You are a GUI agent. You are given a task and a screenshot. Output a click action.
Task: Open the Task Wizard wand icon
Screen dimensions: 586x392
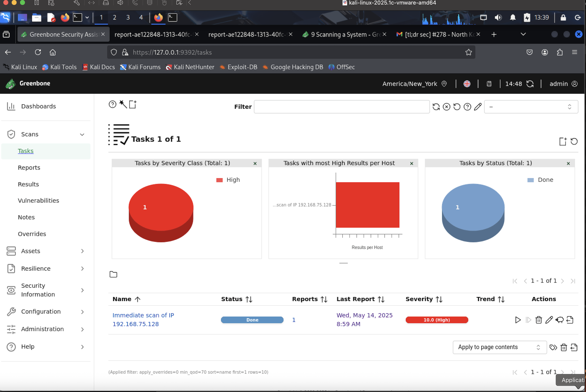click(x=123, y=104)
